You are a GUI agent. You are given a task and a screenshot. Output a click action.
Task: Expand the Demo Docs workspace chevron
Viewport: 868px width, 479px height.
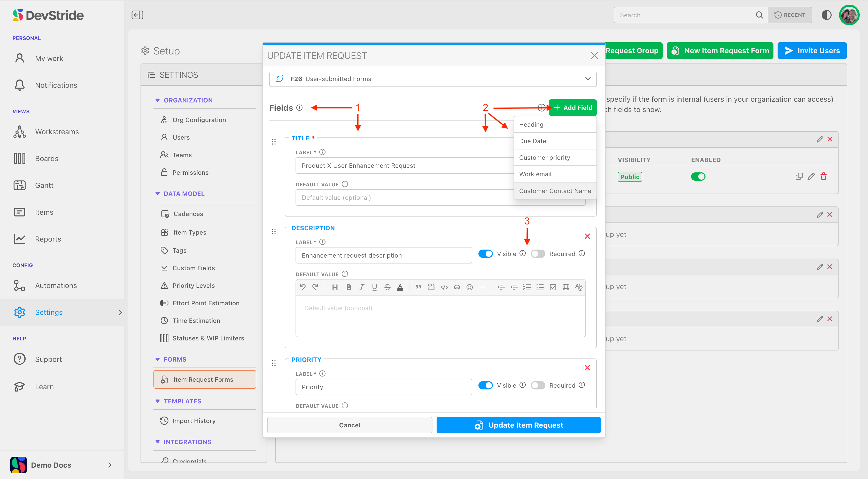[110, 465]
